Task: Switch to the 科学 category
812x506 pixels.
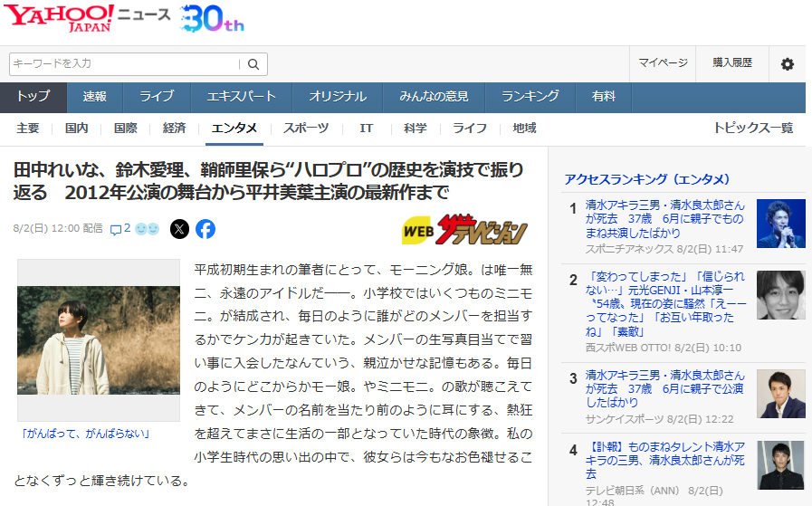Action: 416,129
